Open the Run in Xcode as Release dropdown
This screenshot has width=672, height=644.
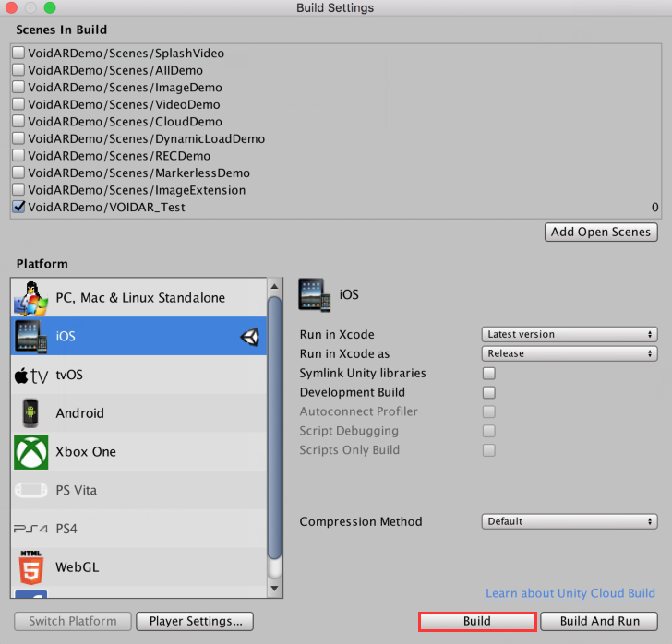569,353
